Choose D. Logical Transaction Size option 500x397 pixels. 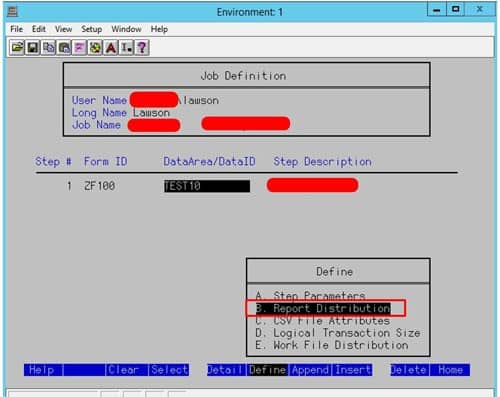click(337, 333)
